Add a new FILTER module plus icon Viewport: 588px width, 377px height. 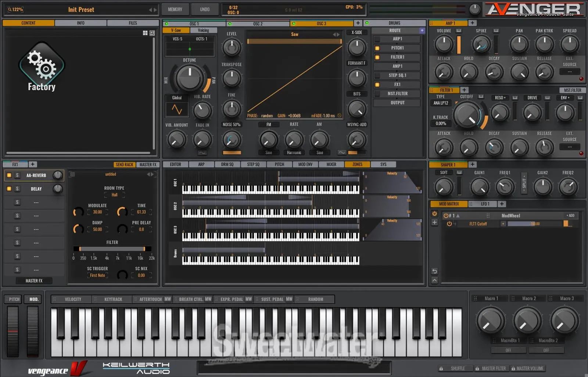(464, 90)
